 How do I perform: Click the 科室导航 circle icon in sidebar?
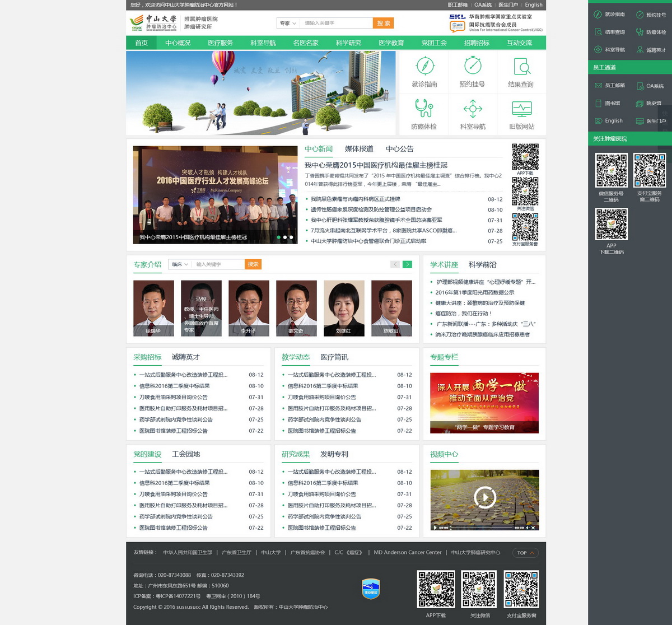[598, 49]
